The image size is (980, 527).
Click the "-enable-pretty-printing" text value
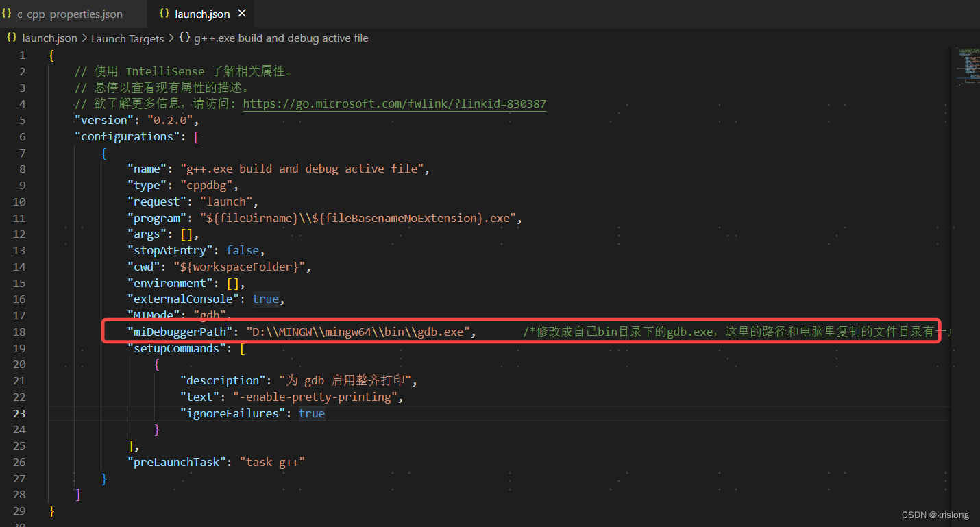[x=315, y=397]
